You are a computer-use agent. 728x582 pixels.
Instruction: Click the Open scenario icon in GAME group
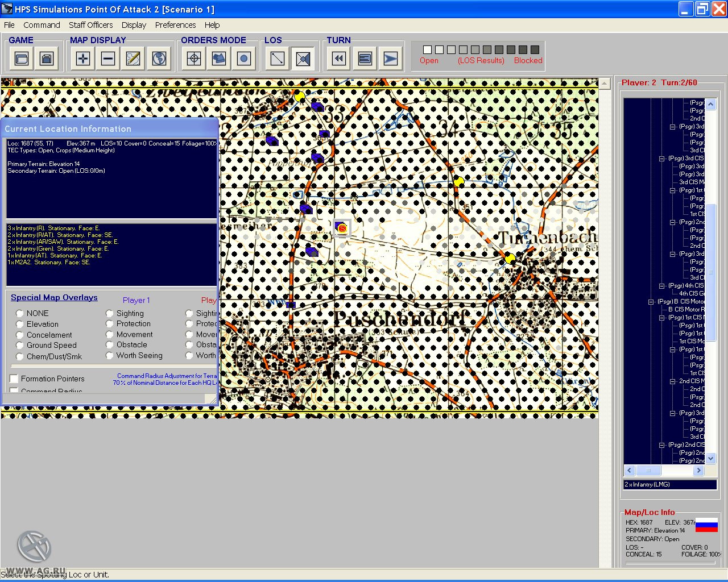click(x=21, y=58)
